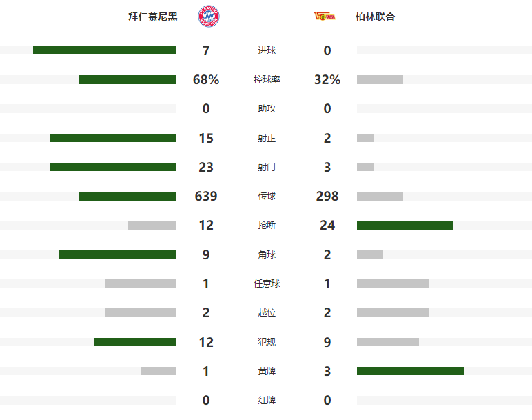Click Union Berlin's green yellow cards bar
Screen dimensions: 532x420
tap(411, 371)
